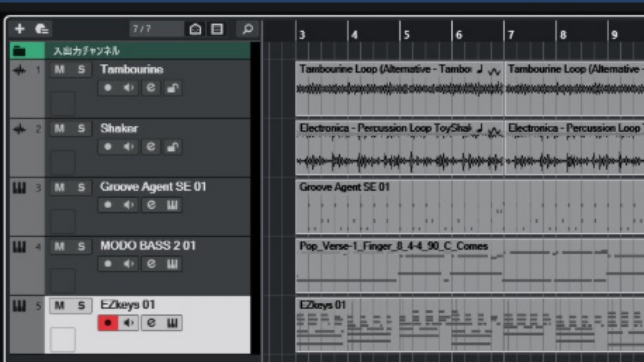Solo the Shaker track

81,129
